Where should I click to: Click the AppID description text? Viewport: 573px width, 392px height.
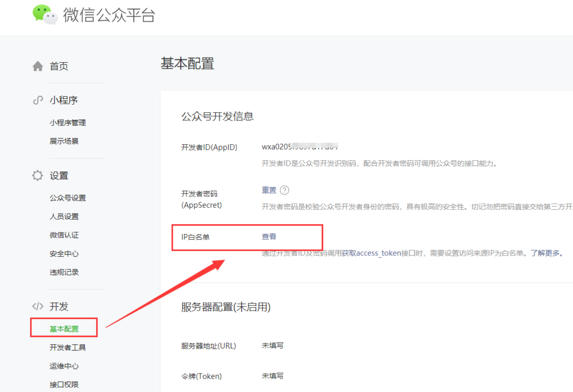tap(380, 163)
